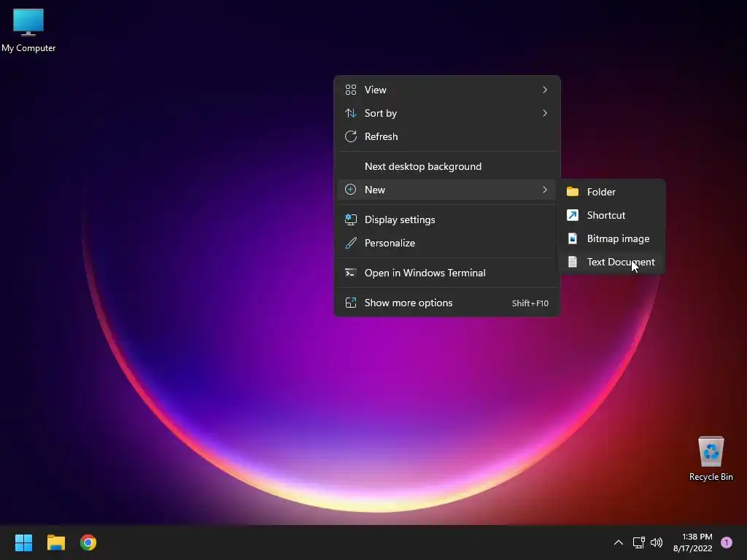Launch File Explorer from taskbar
The height and width of the screenshot is (560, 747).
(x=55, y=542)
